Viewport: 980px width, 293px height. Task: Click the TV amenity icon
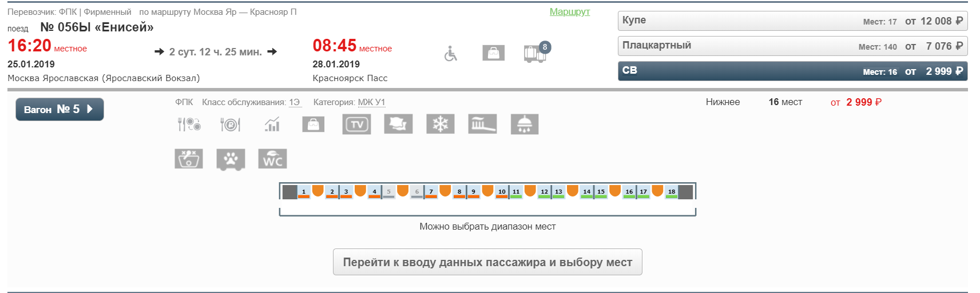tap(356, 124)
